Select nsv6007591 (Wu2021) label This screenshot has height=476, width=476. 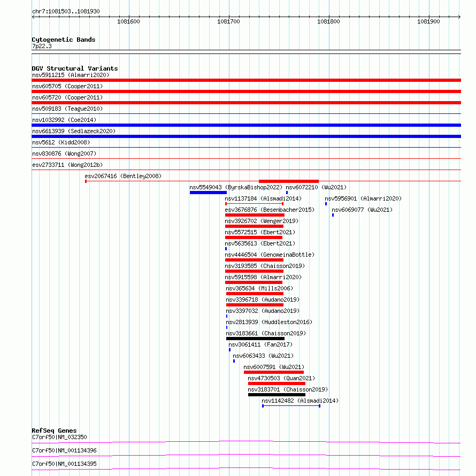pyautogui.click(x=274, y=367)
